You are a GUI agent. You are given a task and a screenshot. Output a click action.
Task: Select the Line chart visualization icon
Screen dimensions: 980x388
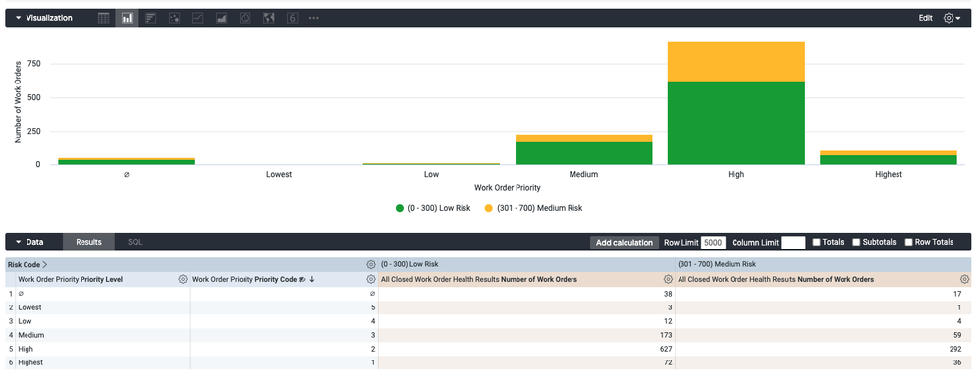point(197,18)
